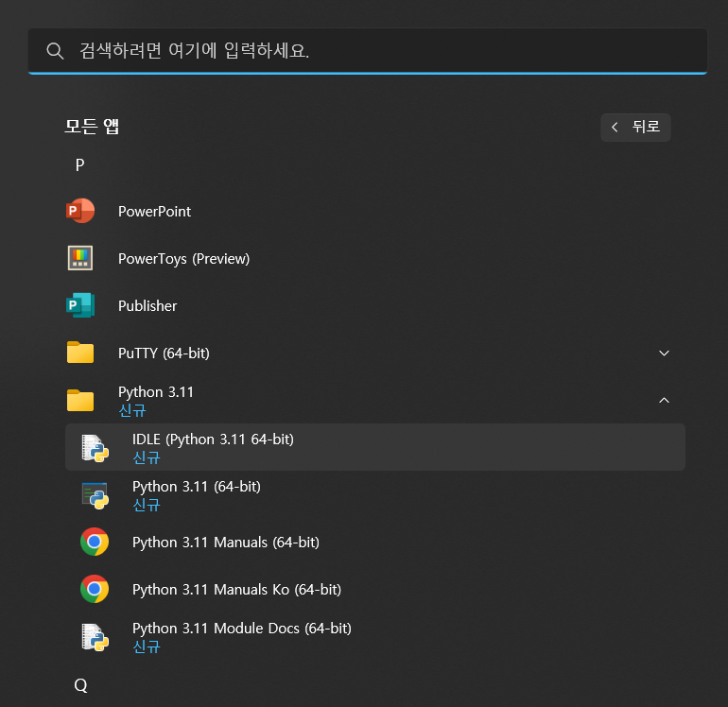The image size is (728, 707).
Task: Open Python 3.11 Manuals (64-bit) text
Action: tap(226, 543)
